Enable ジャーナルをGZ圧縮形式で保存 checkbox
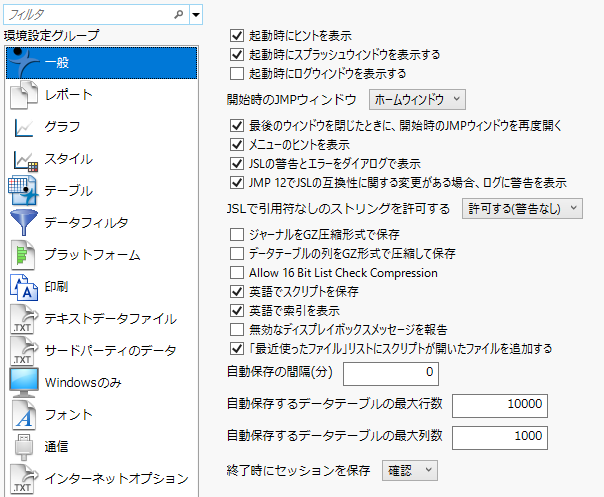The width and height of the screenshot is (604, 497). (x=237, y=234)
